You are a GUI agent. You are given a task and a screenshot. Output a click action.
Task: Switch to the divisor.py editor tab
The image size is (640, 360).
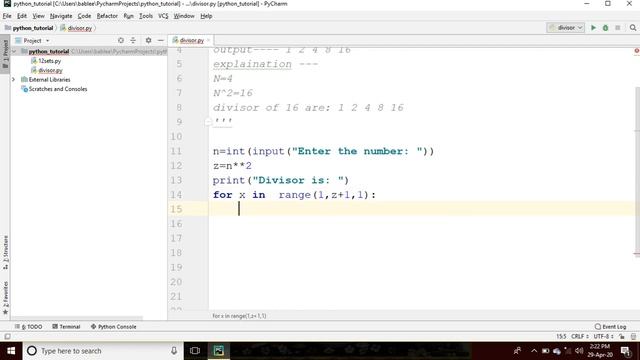[191, 40]
